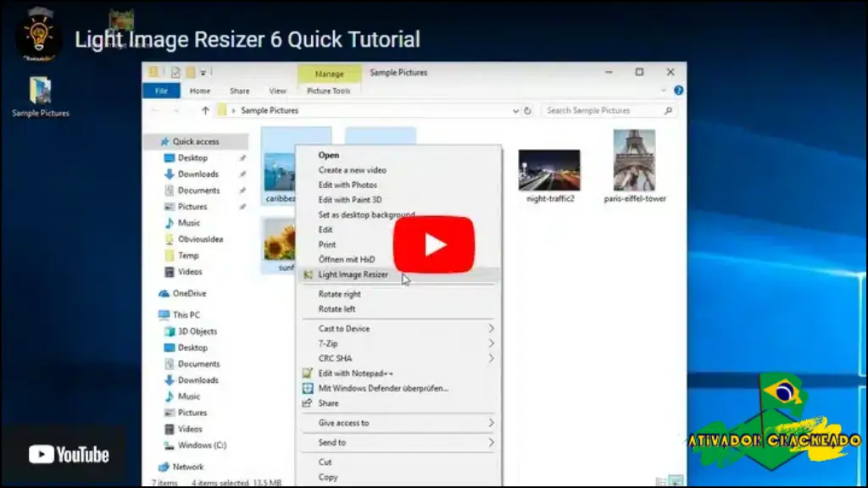Screen dimensions: 868x488
Task: Click the Explorer help question mark icon
Action: coord(678,90)
